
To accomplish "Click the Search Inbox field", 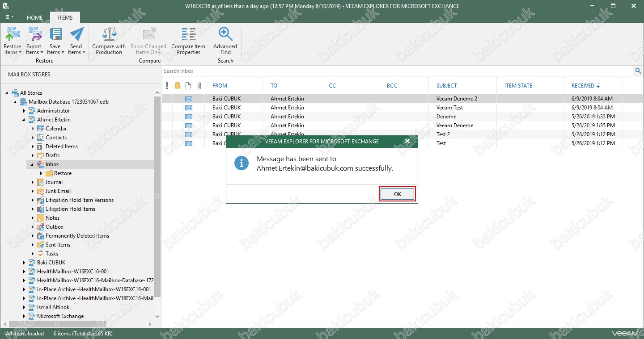I will click(398, 71).
